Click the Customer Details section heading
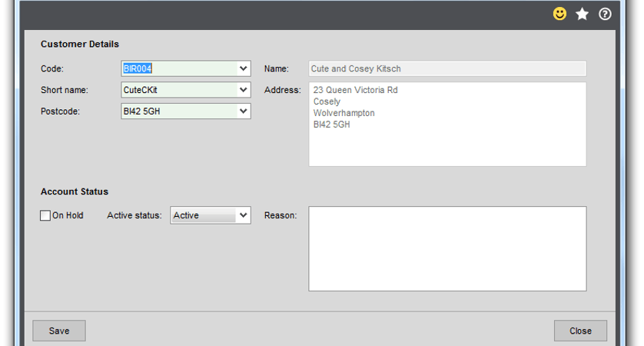The height and width of the screenshot is (346, 644). click(80, 44)
